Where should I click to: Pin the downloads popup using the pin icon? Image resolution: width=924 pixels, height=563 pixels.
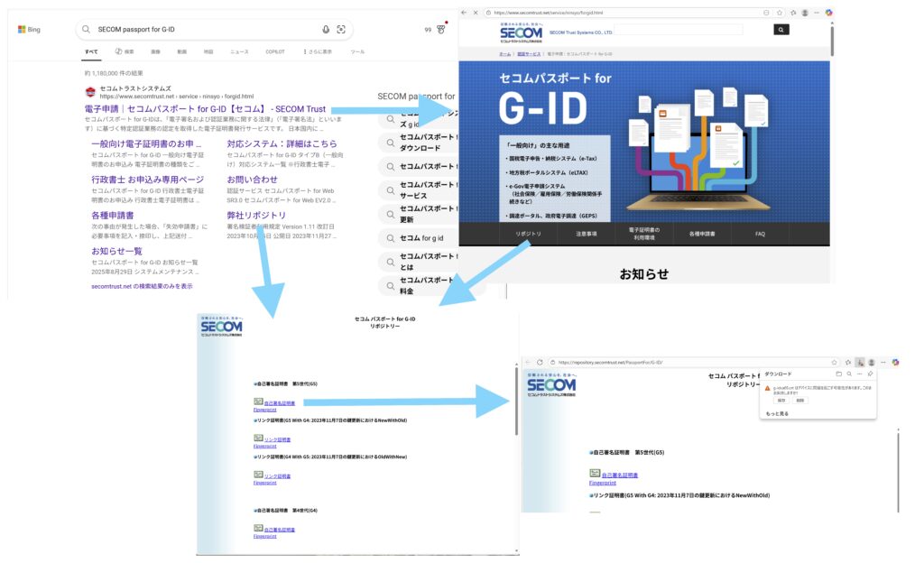869,373
